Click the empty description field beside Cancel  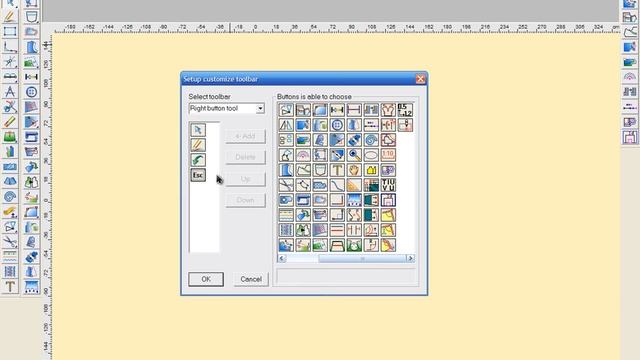click(346, 276)
